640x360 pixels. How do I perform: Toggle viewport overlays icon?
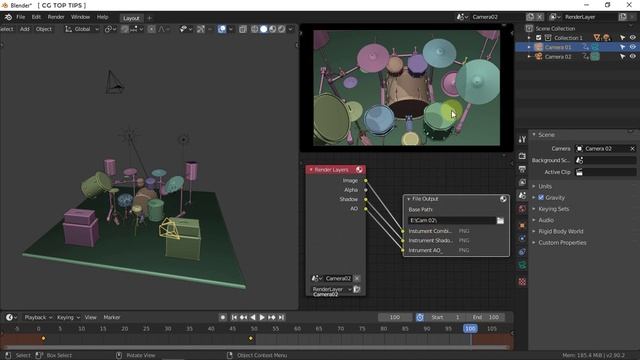222,29
